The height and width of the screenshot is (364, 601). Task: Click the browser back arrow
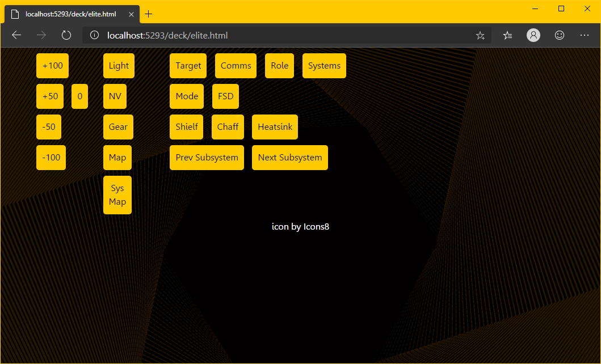(16, 35)
